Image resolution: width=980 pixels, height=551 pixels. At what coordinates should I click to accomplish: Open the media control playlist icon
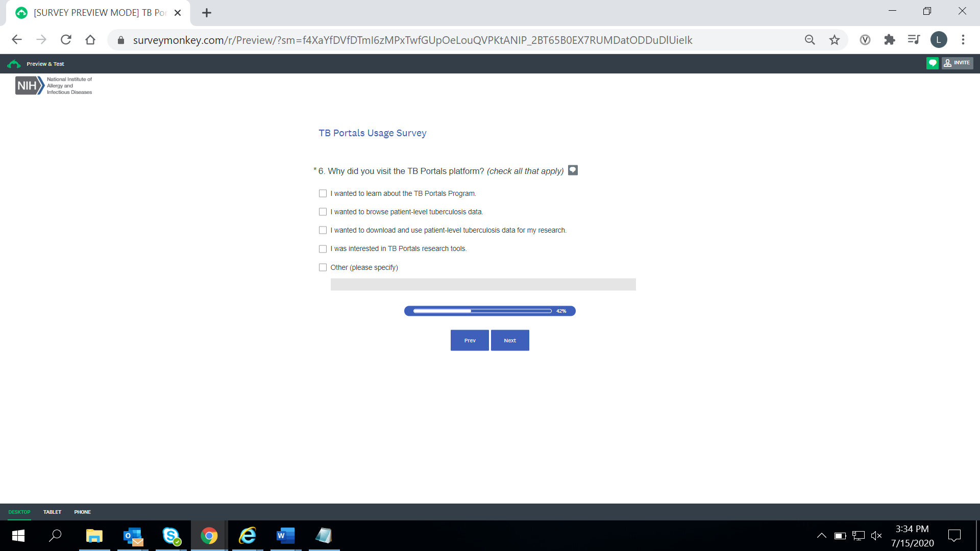click(914, 40)
